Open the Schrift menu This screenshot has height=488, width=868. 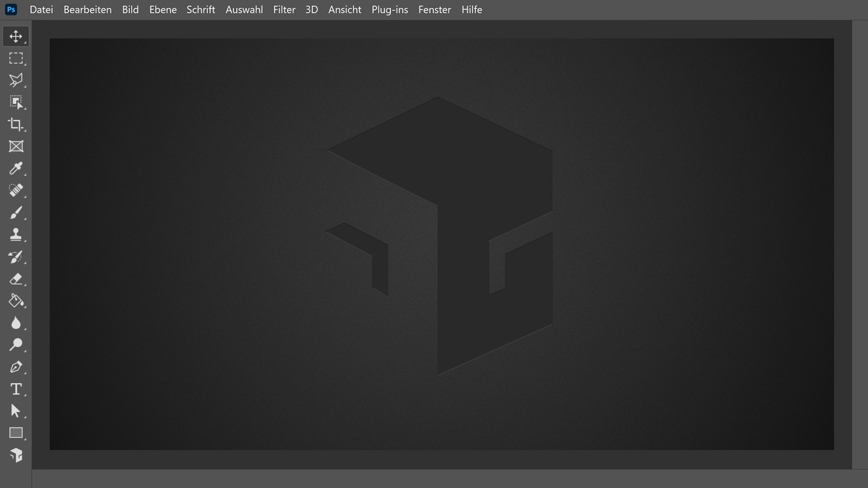tap(201, 9)
